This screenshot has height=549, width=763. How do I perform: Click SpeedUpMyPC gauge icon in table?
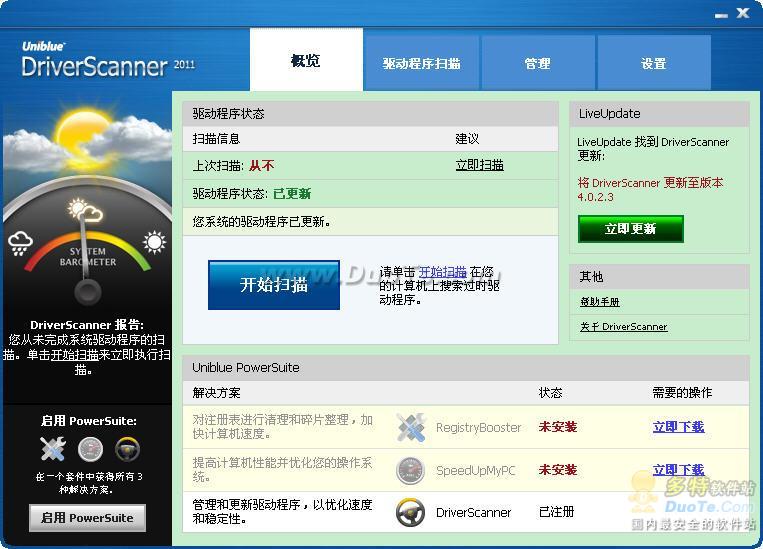(x=410, y=471)
